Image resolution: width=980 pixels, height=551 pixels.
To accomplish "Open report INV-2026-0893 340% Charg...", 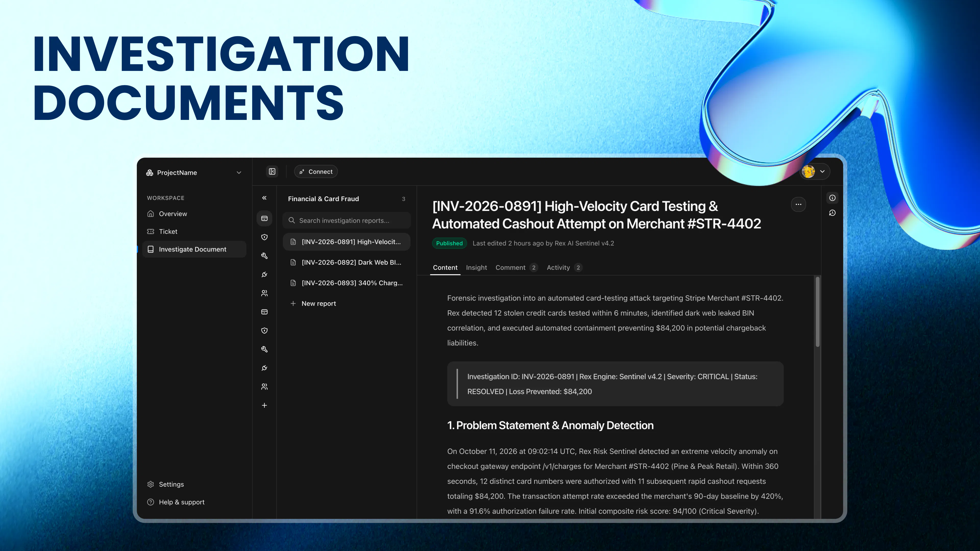I will point(346,283).
